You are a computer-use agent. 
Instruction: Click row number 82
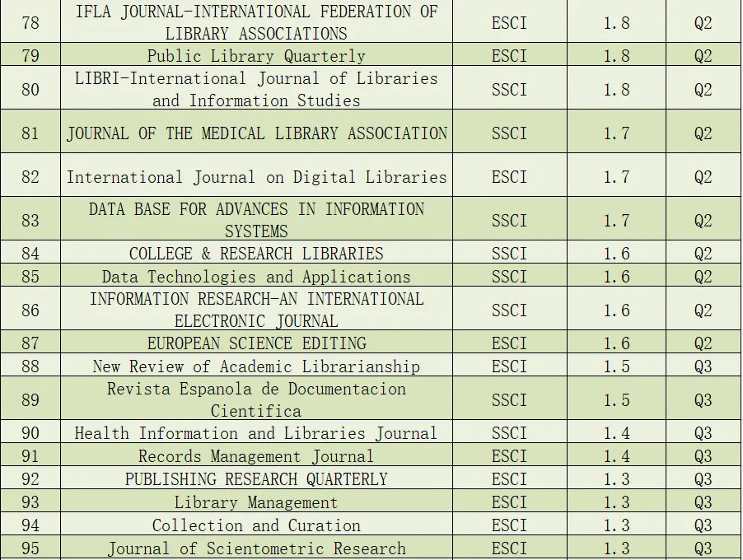pos(30,177)
